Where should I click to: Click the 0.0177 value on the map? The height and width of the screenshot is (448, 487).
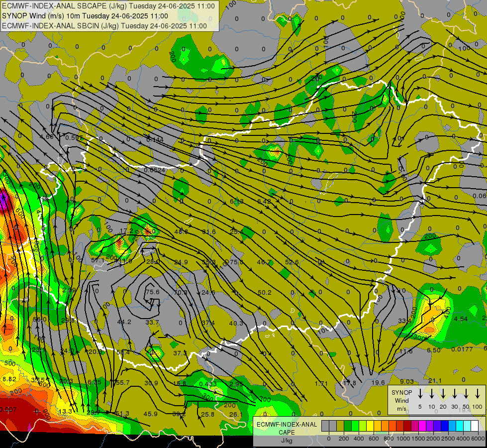(x=462, y=349)
